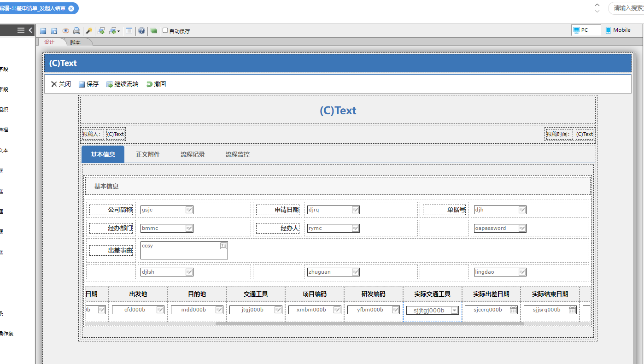644x364 pixels.
Task: Select the 经办部门 label
Action: pos(111,228)
